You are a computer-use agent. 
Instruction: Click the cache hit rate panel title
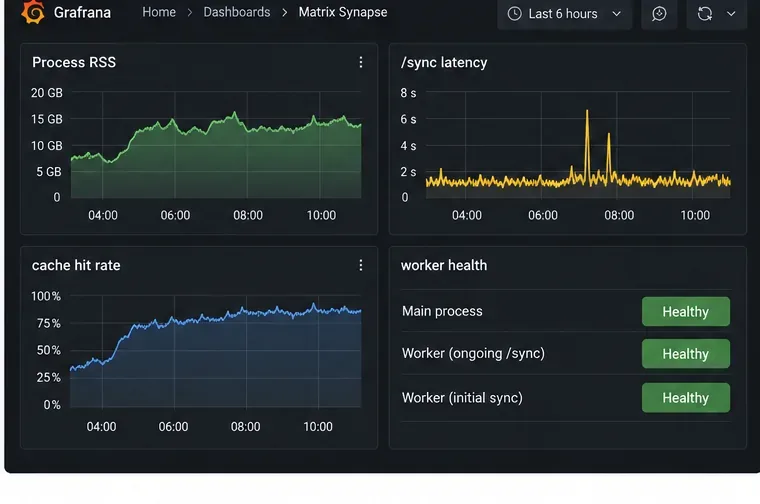tap(76, 265)
